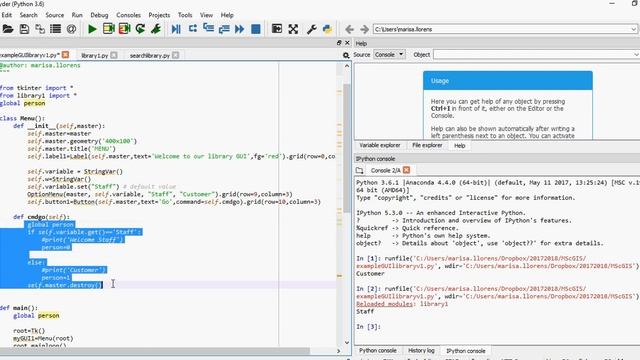
Task: Click the 'In [3]:' console prompt
Action: pos(368,327)
